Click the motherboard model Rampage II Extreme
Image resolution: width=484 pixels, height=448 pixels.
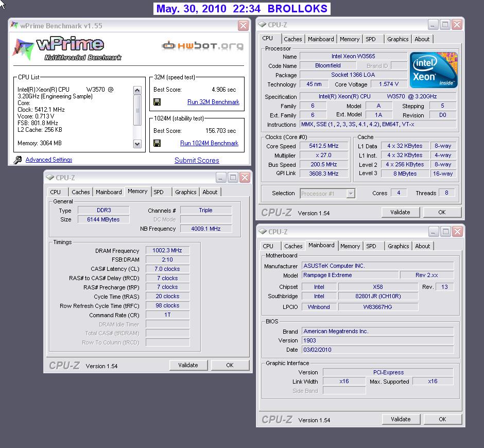point(350,275)
